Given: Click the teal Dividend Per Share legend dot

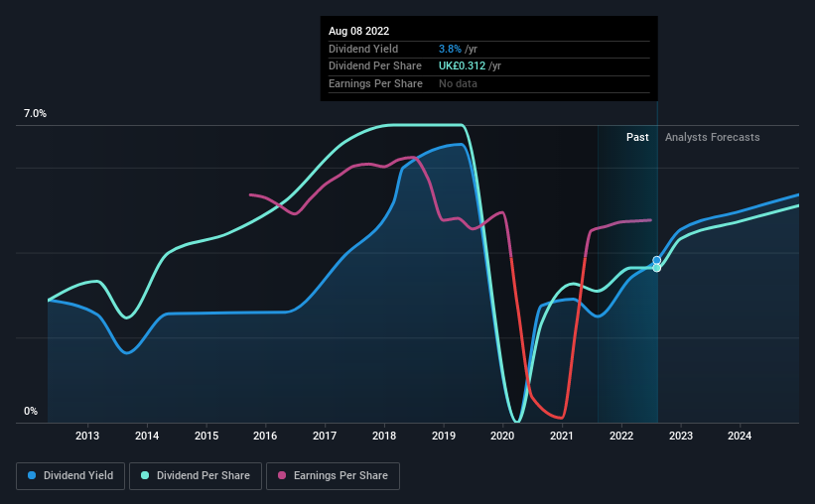Looking at the screenshot, I should (x=145, y=475).
